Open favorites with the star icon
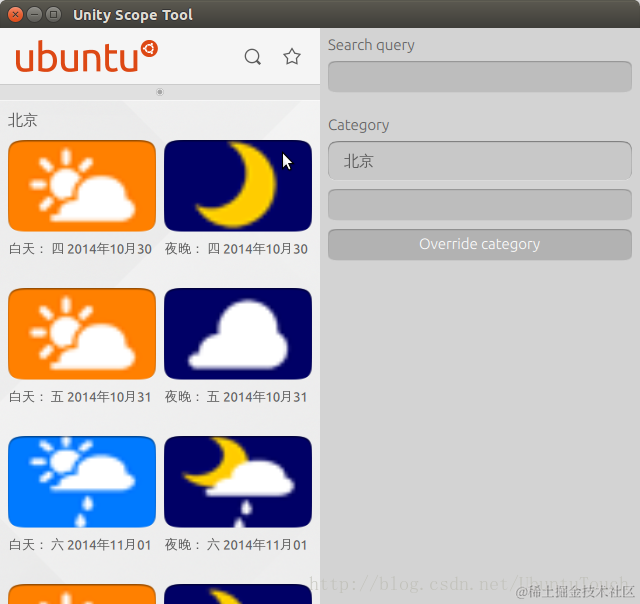 292,56
